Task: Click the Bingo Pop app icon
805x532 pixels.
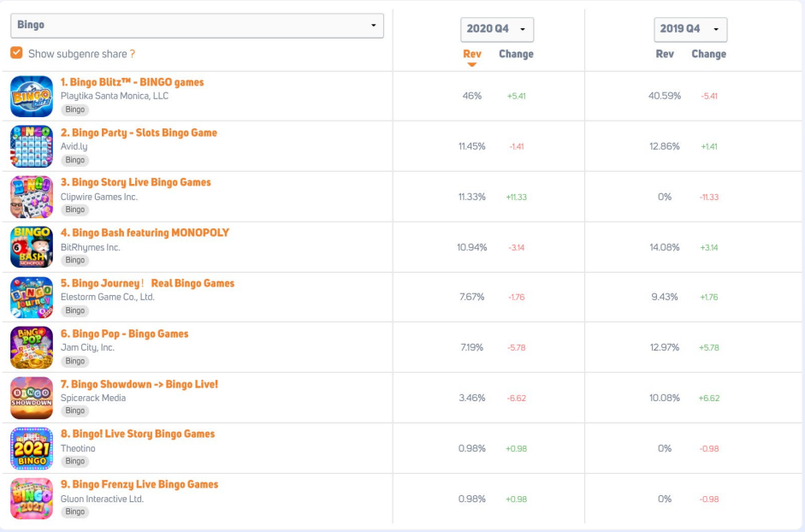Action: 32,347
